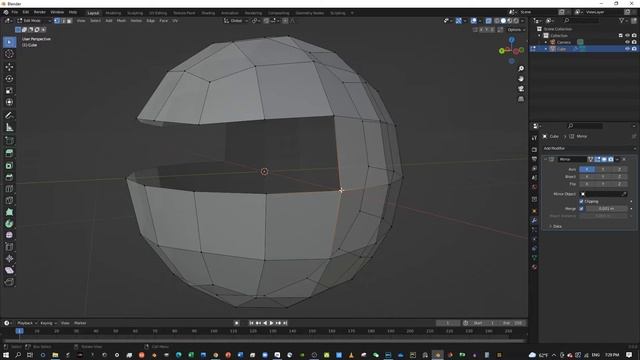Select the Annotate tool
The height and width of the screenshot is (360, 640).
coord(9,116)
